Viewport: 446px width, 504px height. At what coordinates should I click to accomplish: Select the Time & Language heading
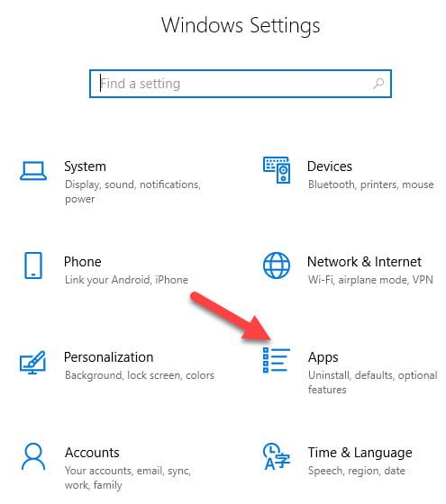coord(360,453)
